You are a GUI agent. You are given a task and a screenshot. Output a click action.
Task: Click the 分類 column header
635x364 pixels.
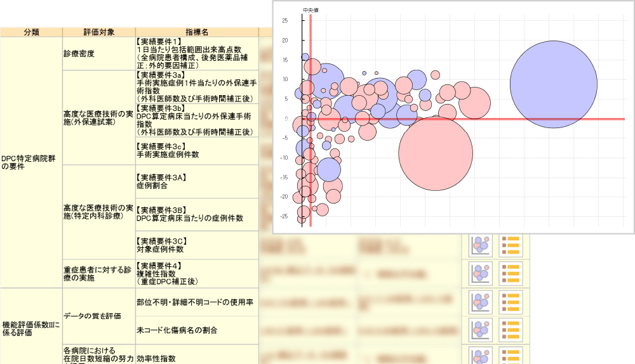point(31,32)
